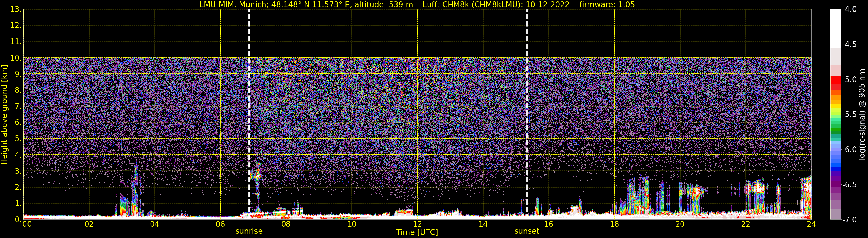
Task: Click the '6.' height axis tick label
Action: 18,123
